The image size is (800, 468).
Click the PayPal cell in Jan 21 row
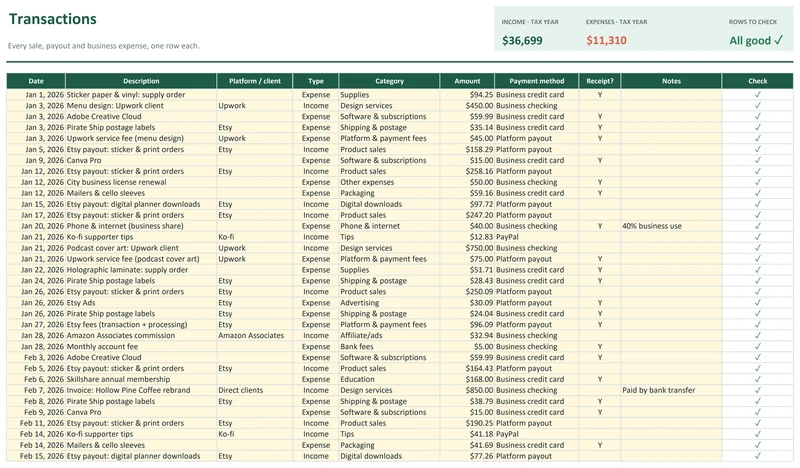coord(537,237)
